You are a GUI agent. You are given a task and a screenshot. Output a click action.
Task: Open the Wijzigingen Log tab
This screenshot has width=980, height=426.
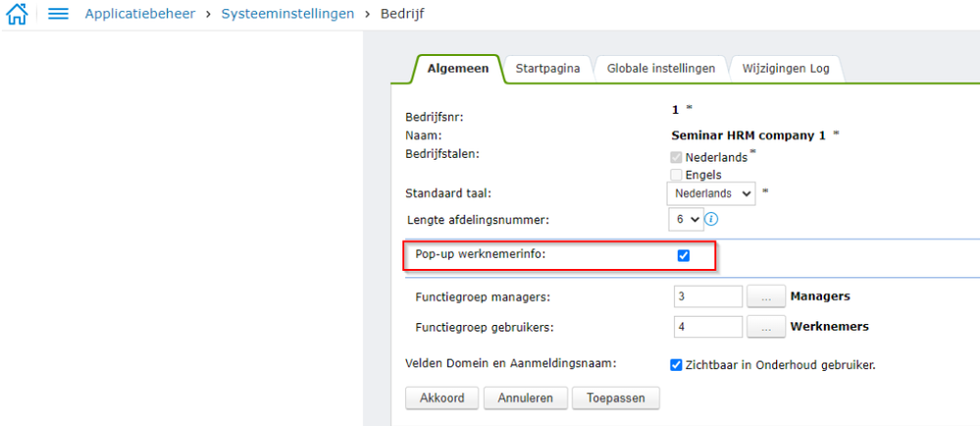786,69
